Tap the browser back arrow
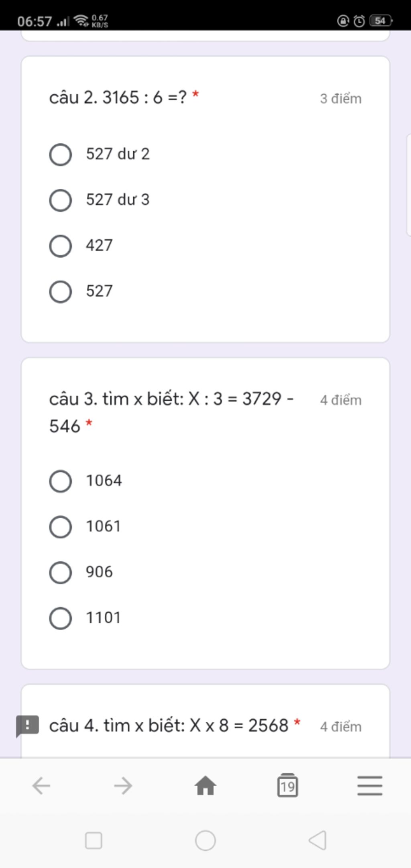411x868 pixels. (x=41, y=786)
